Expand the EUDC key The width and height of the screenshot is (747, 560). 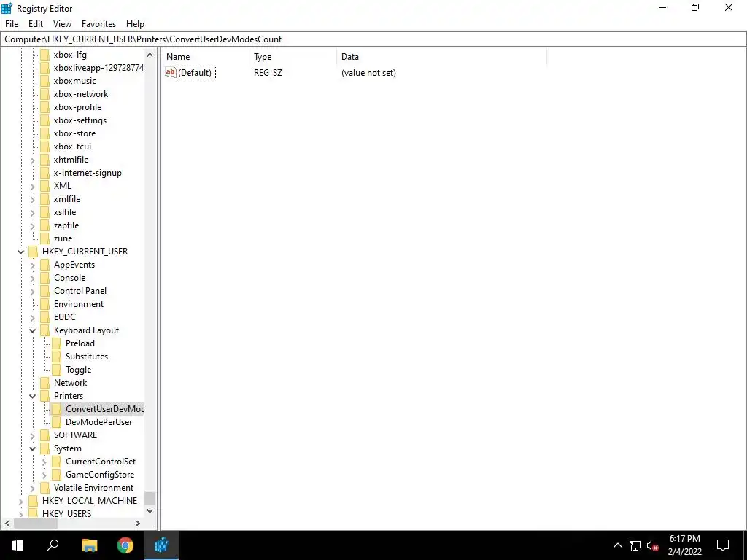click(32, 318)
